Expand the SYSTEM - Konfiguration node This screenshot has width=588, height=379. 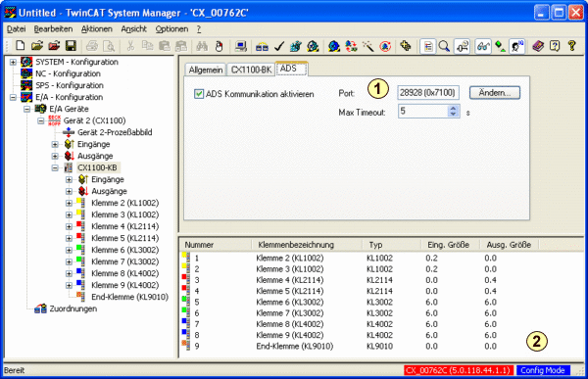point(13,62)
